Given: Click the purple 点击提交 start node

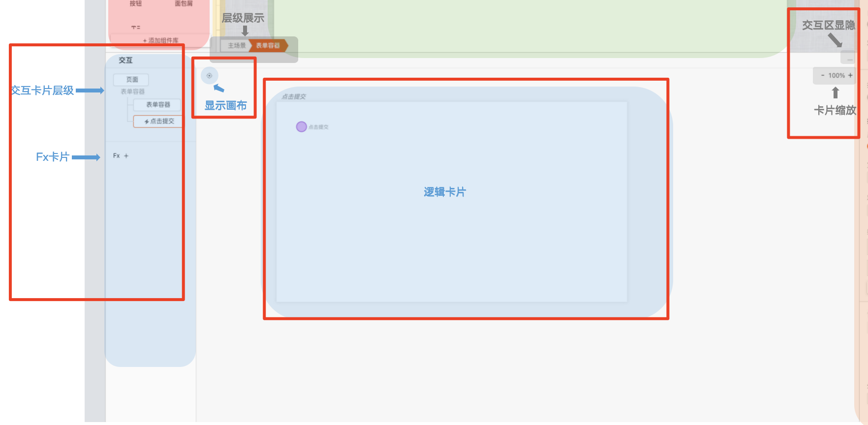Looking at the screenshot, I should point(302,127).
